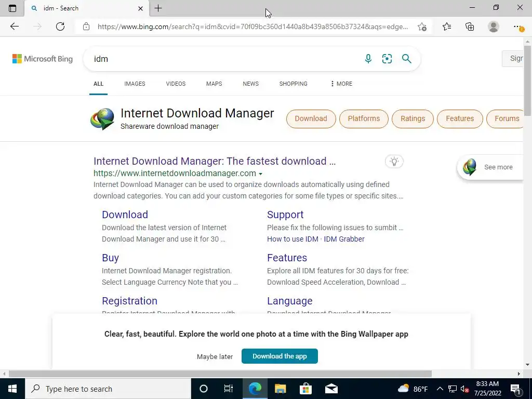
Task: Open the Download sitelink
Action: click(125, 215)
